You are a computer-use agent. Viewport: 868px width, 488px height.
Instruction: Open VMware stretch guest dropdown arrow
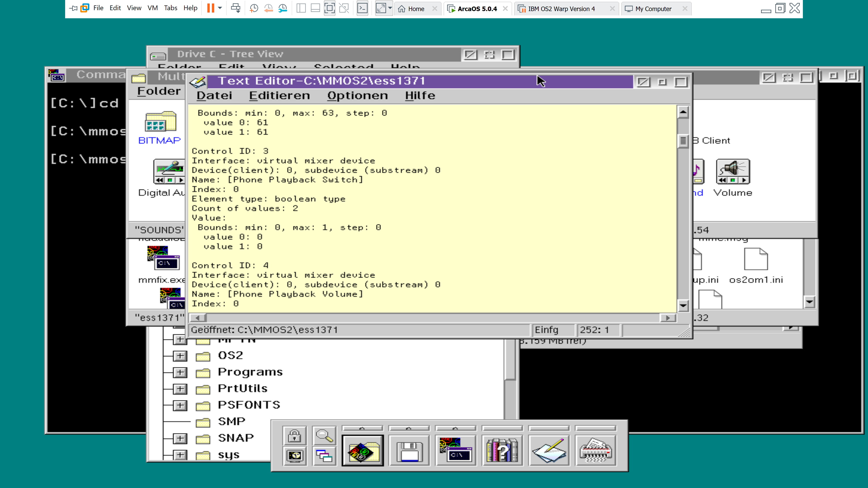(x=390, y=8)
